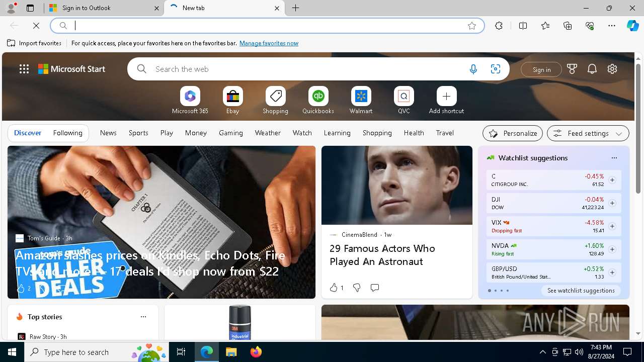Click the Add shortcut plus tile
This screenshot has width=644, height=362.
447,96
